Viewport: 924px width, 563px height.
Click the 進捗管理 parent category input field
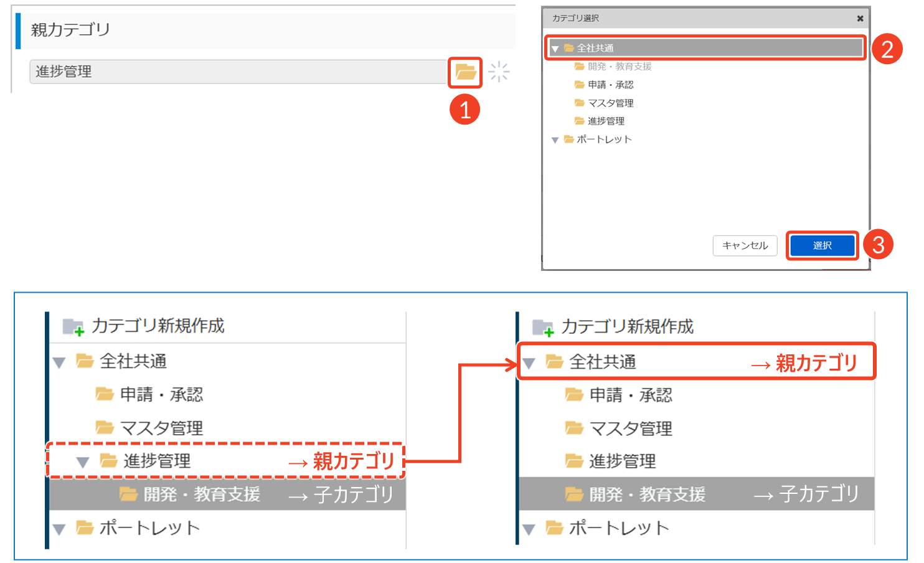237,72
